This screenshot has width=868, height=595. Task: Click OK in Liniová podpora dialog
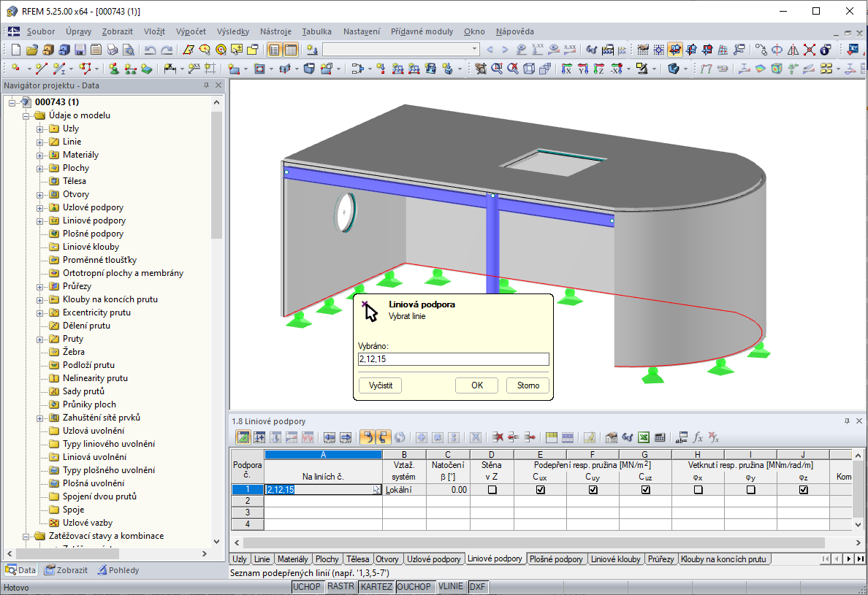[476, 385]
